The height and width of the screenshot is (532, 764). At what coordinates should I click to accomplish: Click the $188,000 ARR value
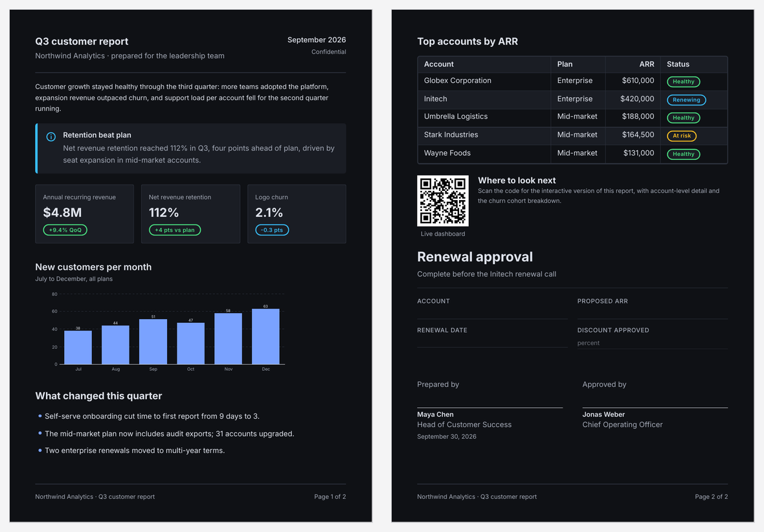point(638,116)
